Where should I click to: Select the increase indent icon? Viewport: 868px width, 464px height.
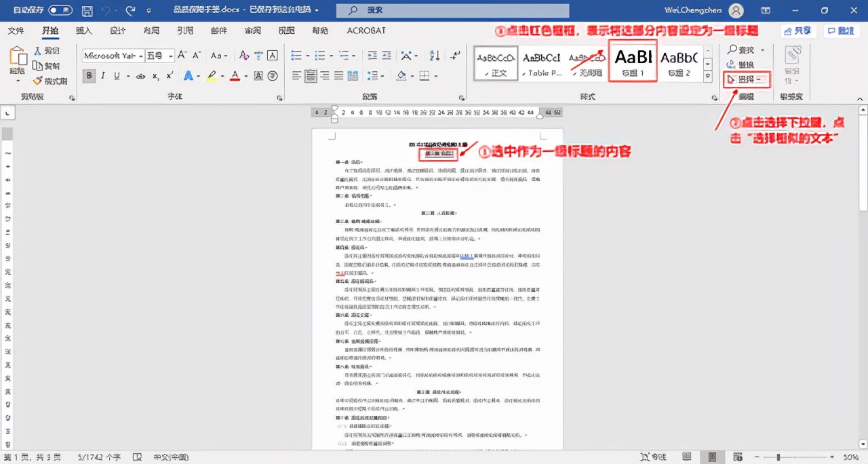387,55
